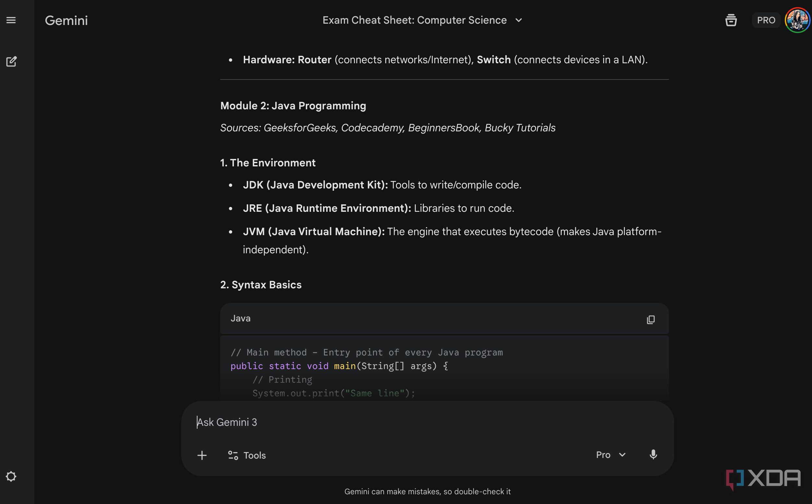Activate the microphone voice input

point(653,455)
